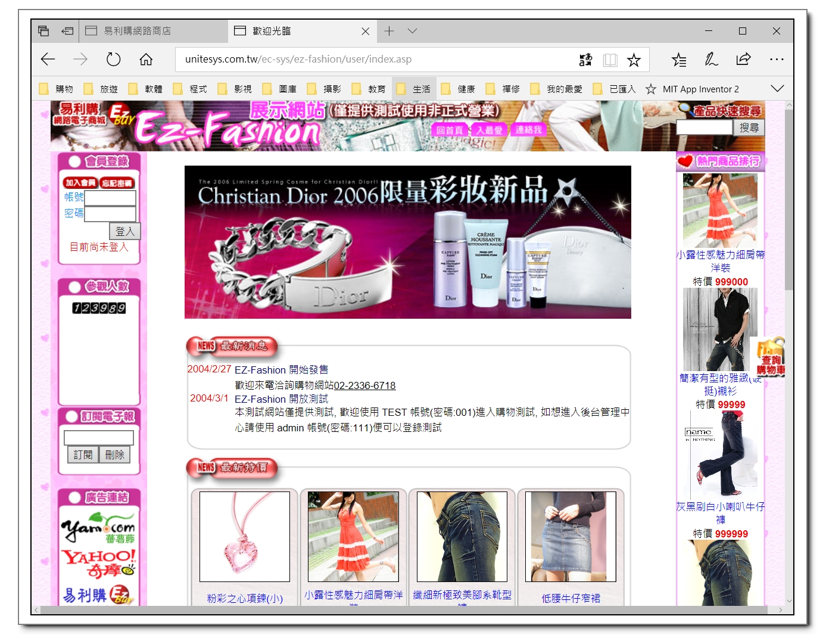826x644 pixels.
Task: Open the 裝修 favorites folder
Action: (x=503, y=89)
